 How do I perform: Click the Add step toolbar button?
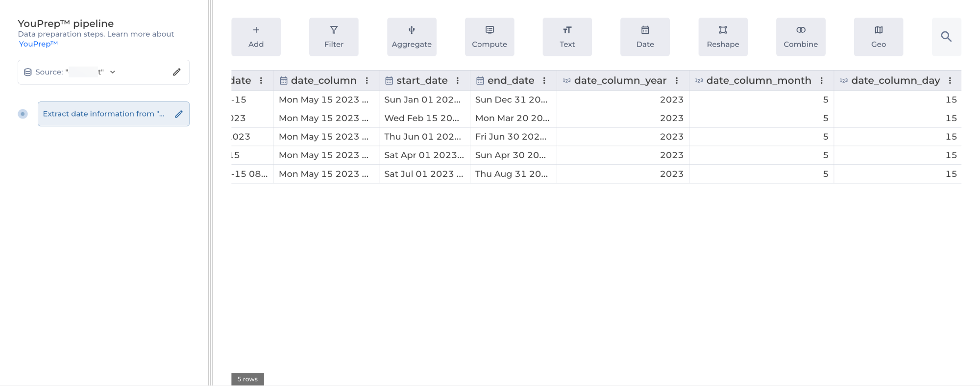click(x=256, y=37)
